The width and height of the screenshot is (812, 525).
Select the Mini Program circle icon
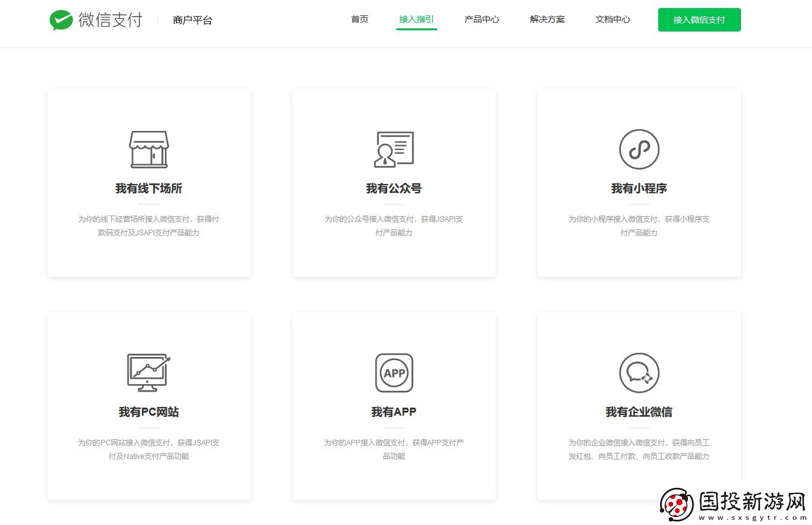638,149
